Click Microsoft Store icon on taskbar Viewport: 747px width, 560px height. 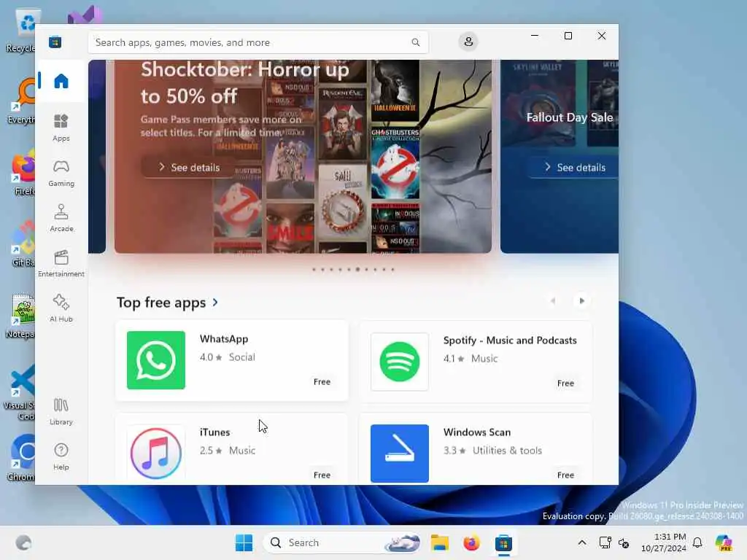pyautogui.click(x=503, y=542)
